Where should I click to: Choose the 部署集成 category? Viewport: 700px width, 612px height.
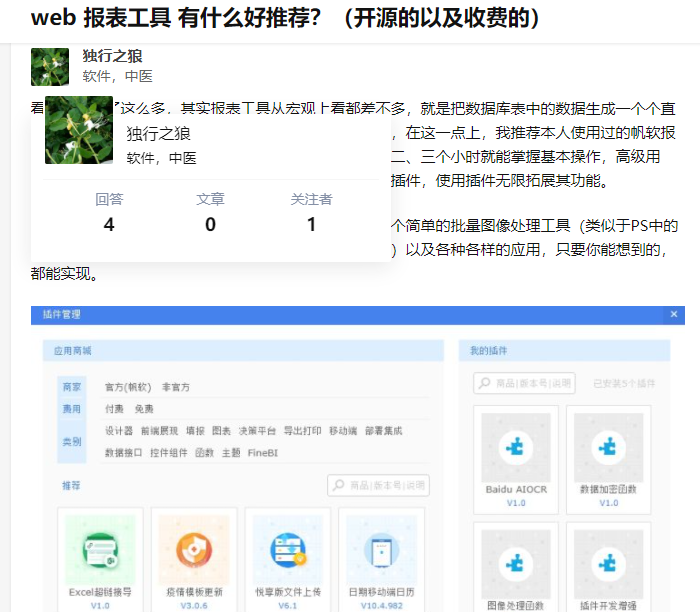(x=383, y=431)
